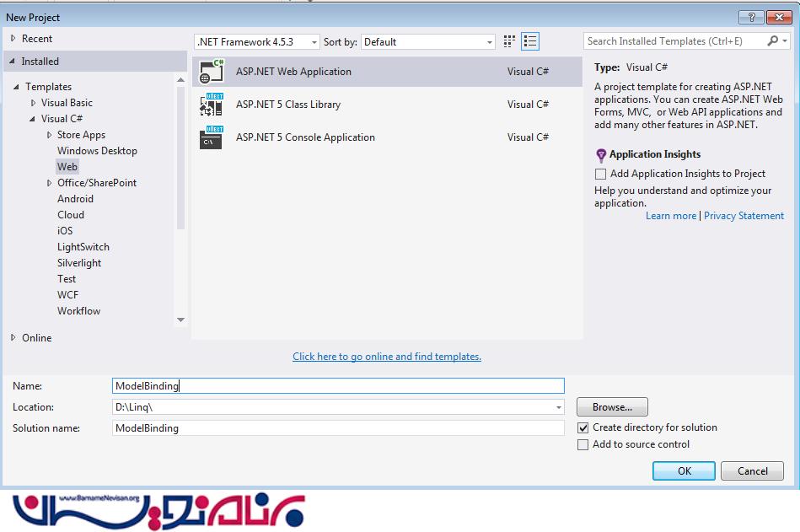
Task: Open the .NET Framework version dropdown
Action: click(257, 42)
